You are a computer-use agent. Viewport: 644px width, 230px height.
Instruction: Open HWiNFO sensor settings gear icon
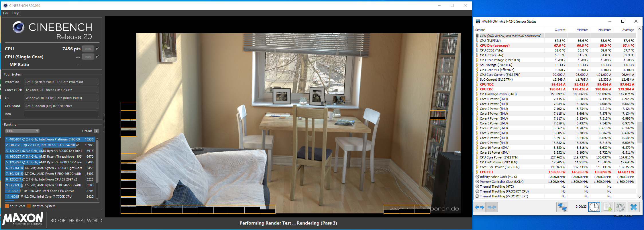pos(620,207)
